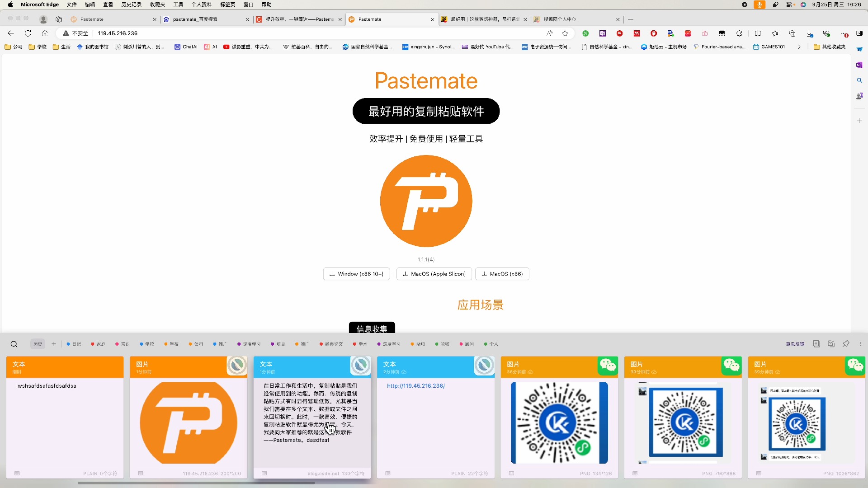
Task: Expand the 其他收藏夹 bookmarks folder
Action: (830, 47)
